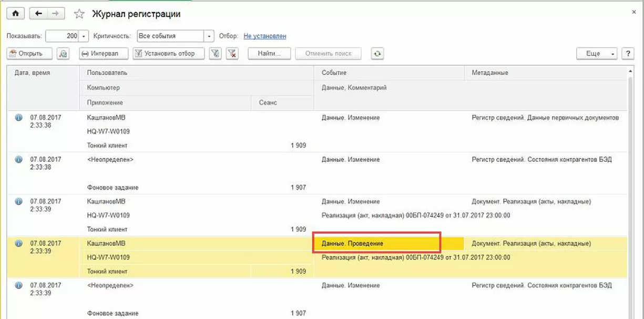This screenshot has height=319, width=644.
Task: Click the Отменить поиск button
Action: 329,53
